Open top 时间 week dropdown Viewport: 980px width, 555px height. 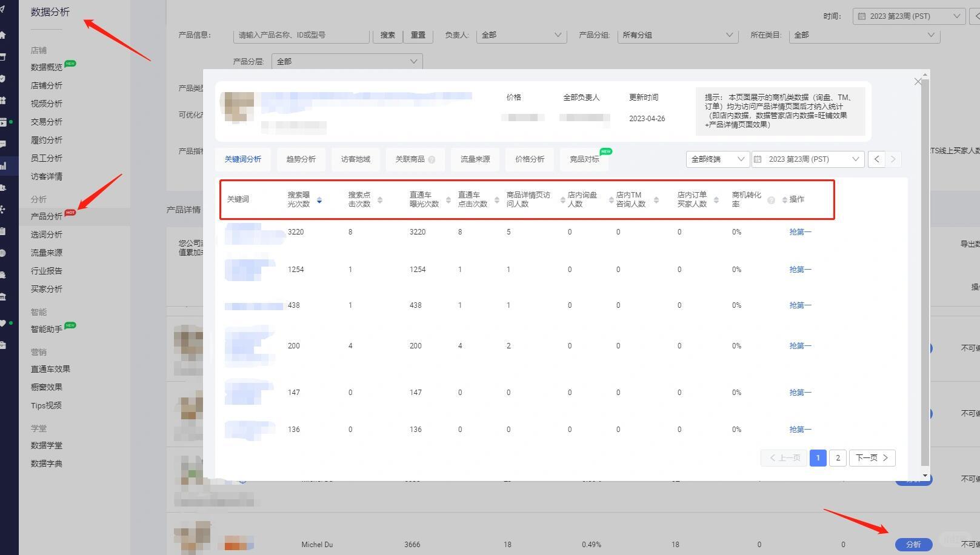(908, 16)
